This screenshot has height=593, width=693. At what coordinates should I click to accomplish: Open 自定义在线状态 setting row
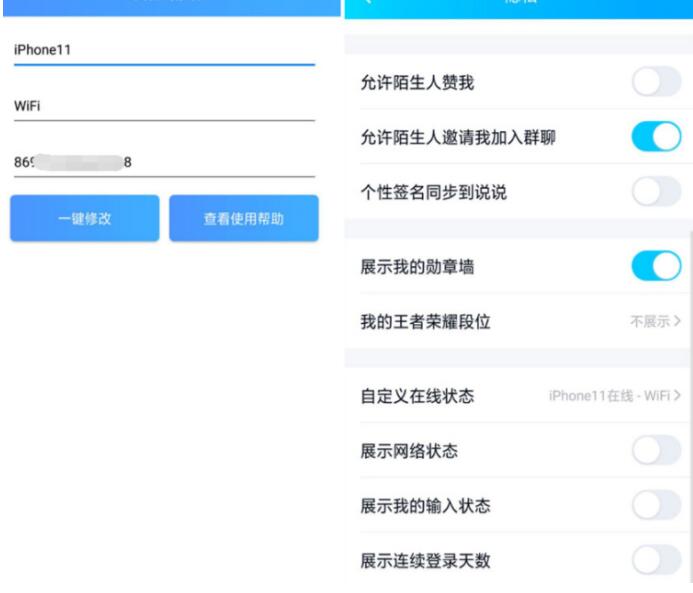[520, 395]
